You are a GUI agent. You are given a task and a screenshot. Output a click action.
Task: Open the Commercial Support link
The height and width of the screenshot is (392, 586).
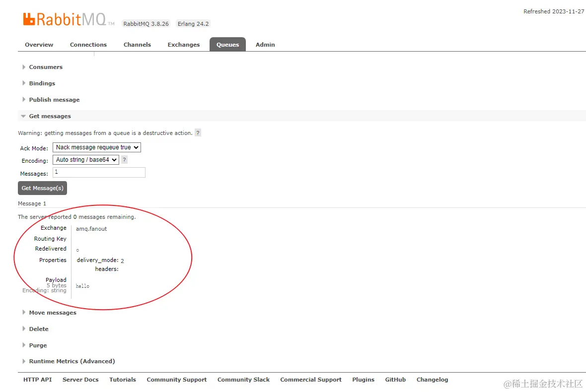point(311,380)
